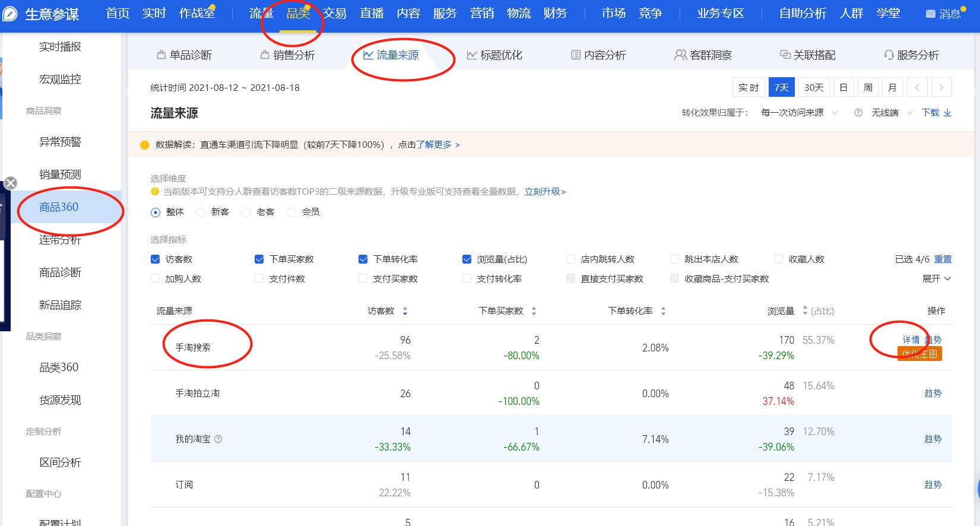
Task: Sort by 下单转化率 column arrows
Action: click(x=663, y=311)
